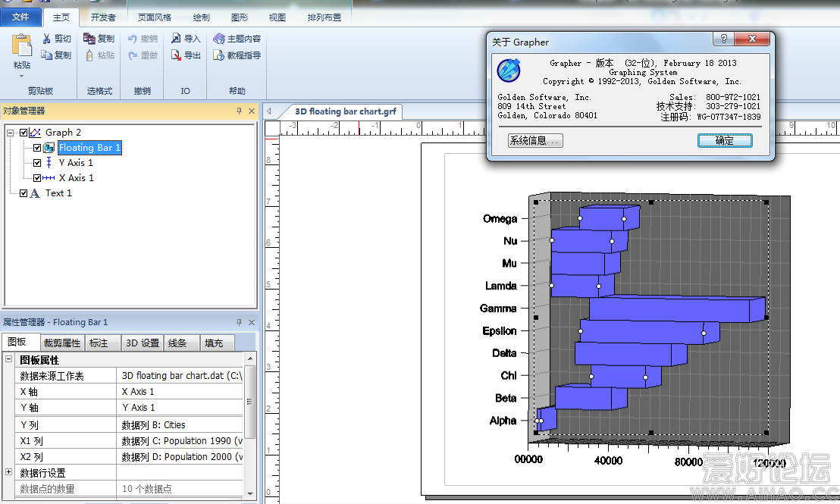
Task: Click the document tab left scroll arrow
Action: pyautogui.click(x=269, y=111)
